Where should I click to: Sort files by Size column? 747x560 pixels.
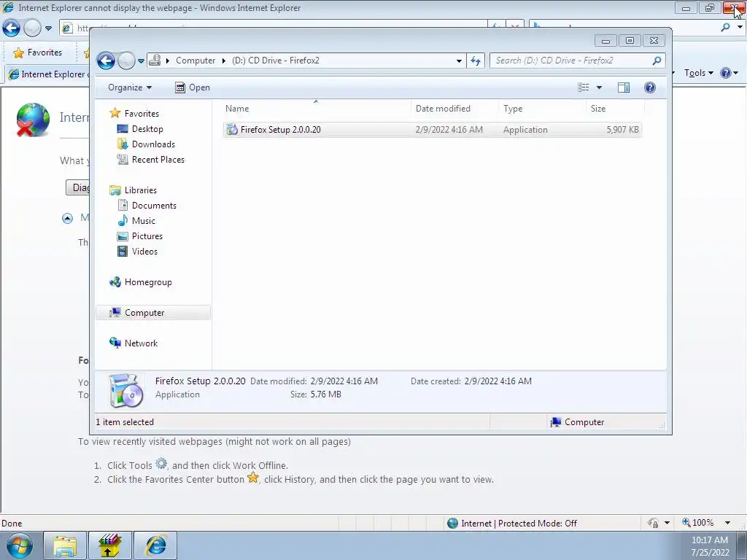615,109
